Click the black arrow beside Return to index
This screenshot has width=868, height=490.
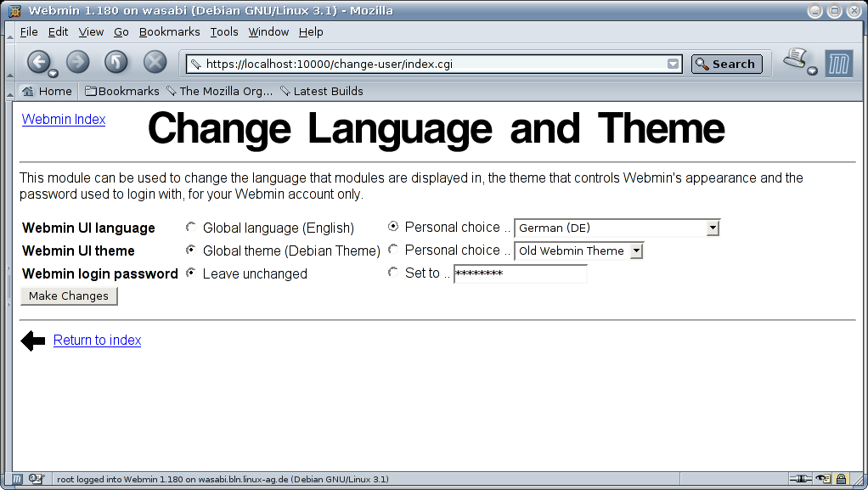pyautogui.click(x=33, y=341)
